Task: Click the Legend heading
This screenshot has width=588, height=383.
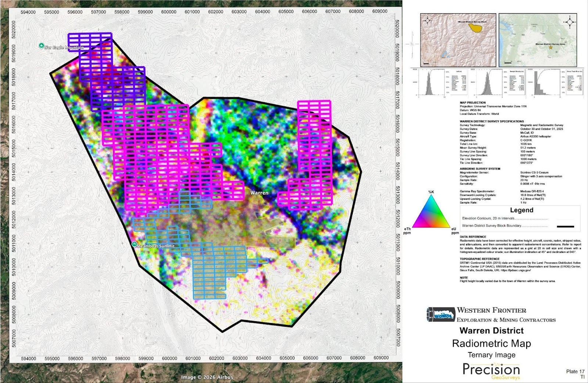Action: [521, 210]
